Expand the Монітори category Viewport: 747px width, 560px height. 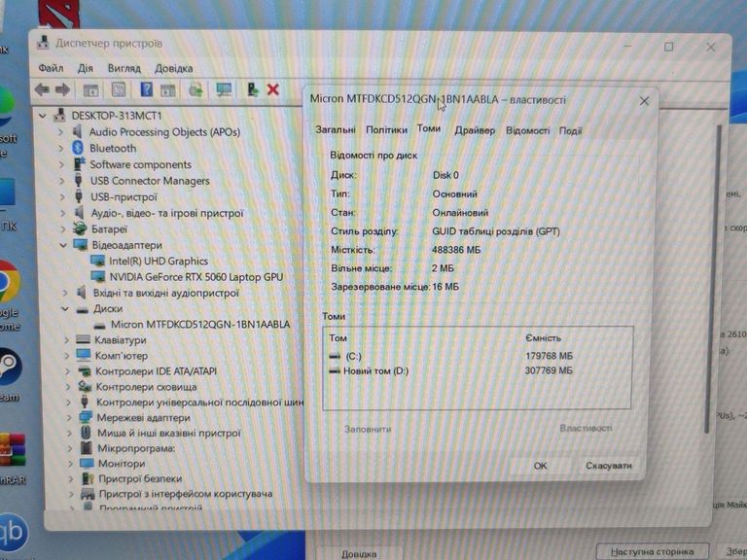tap(70, 464)
